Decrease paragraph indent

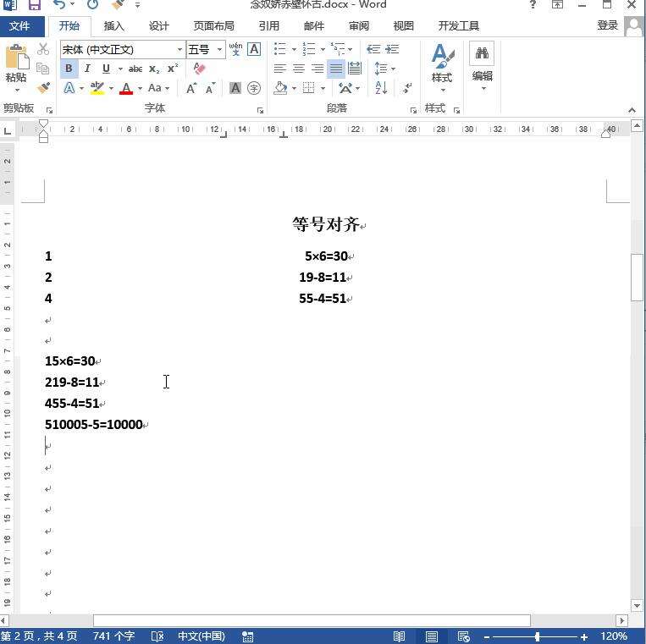point(373,49)
